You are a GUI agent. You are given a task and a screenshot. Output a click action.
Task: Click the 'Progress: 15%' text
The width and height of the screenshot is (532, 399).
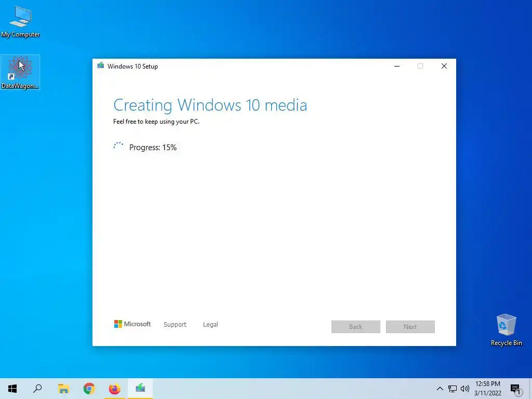[153, 147]
